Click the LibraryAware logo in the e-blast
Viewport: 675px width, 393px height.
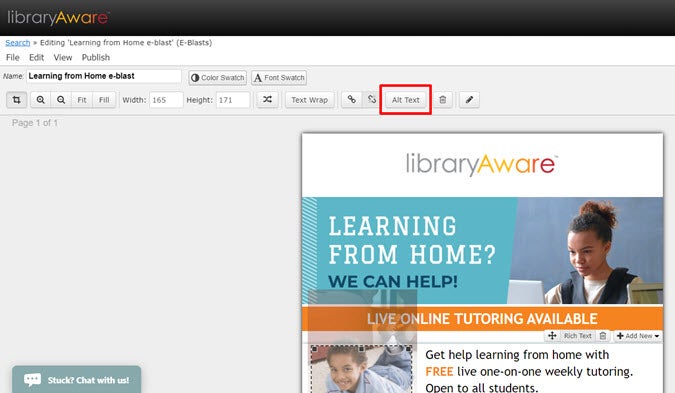pyautogui.click(x=482, y=164)
